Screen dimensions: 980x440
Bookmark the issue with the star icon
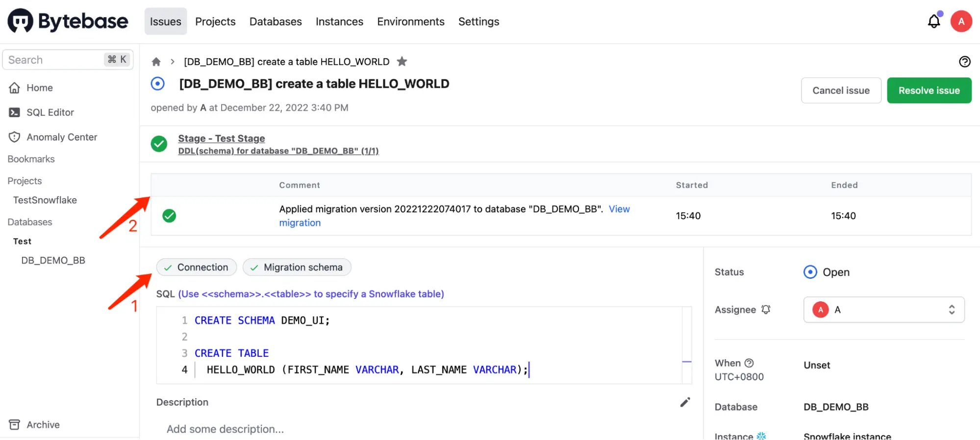pos(402,61)
